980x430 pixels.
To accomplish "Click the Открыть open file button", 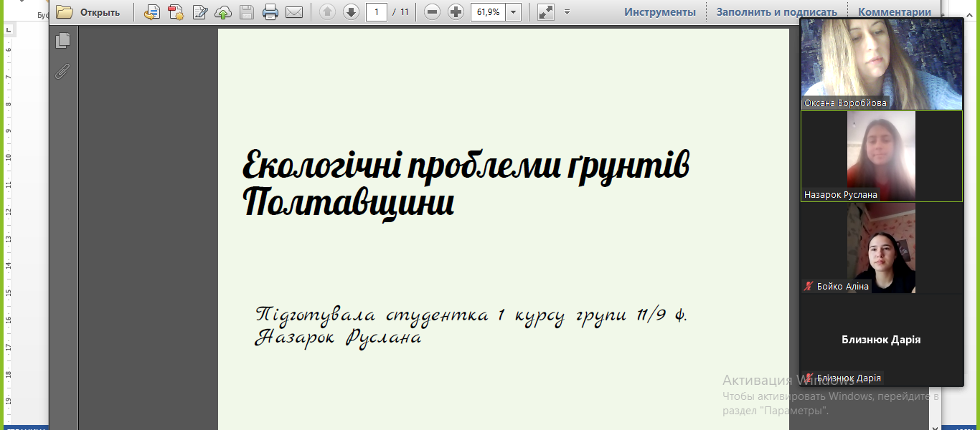I will pos(88,12).
